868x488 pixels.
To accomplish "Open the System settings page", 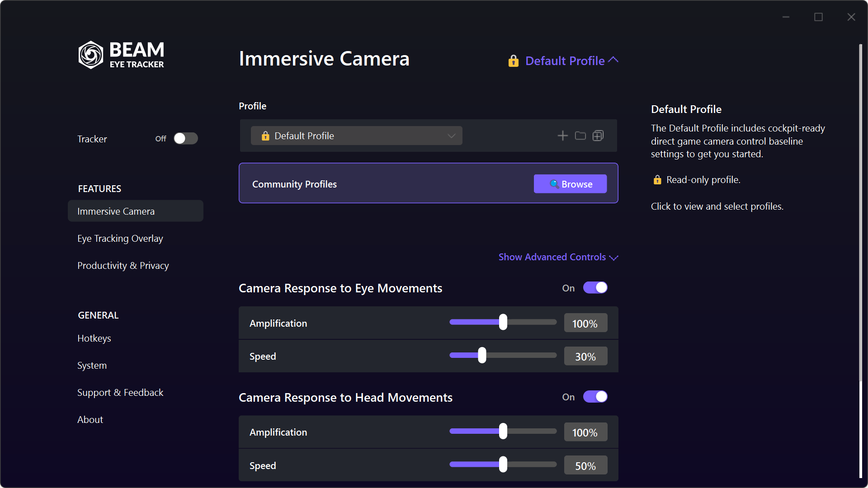I will coord(92,366).
